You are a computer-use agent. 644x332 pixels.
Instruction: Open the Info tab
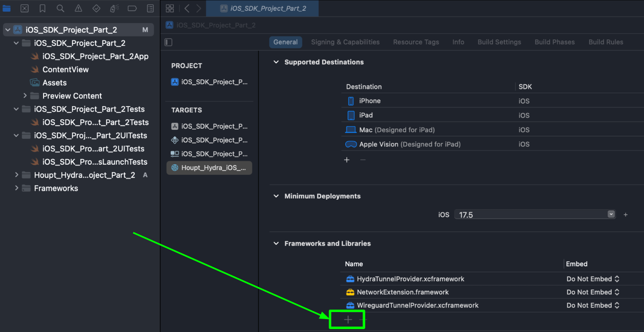(x=458, y=42)
